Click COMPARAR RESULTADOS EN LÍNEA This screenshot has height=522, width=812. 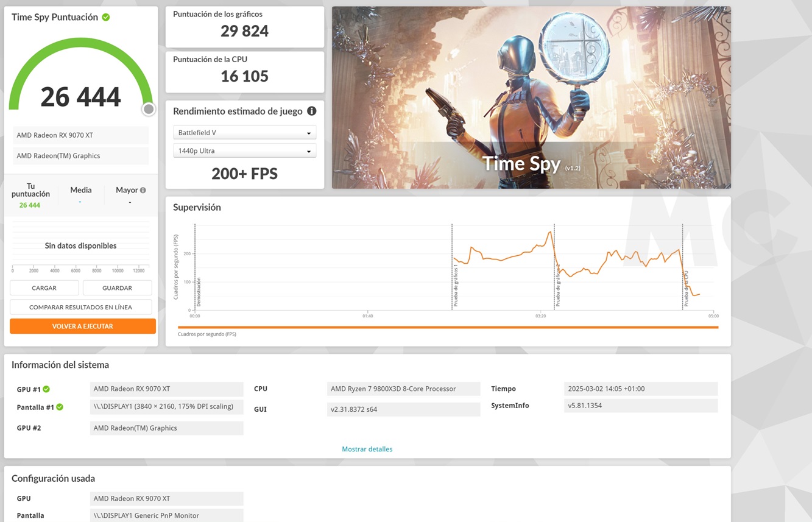point(80,307)
